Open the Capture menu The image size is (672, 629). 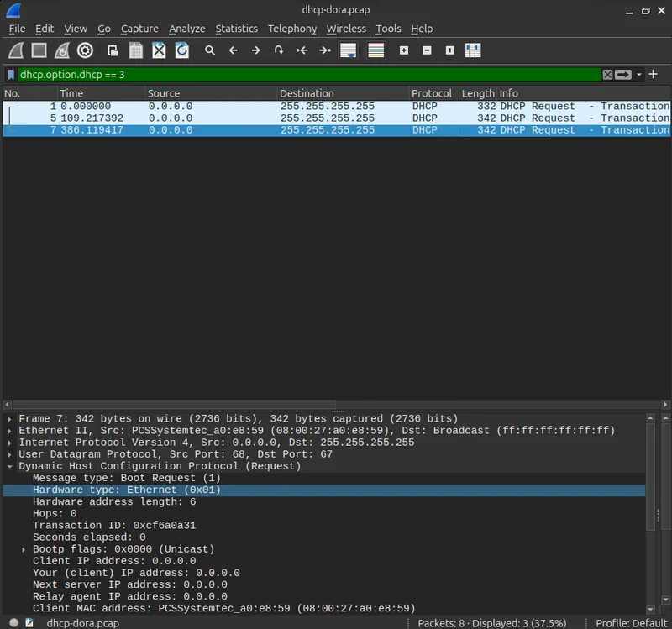click(139, 29)
